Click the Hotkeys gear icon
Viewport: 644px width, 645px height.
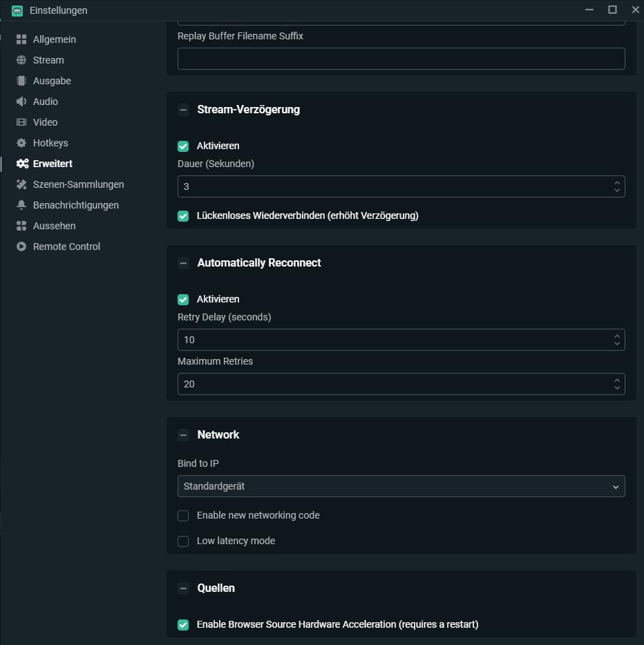21,143
